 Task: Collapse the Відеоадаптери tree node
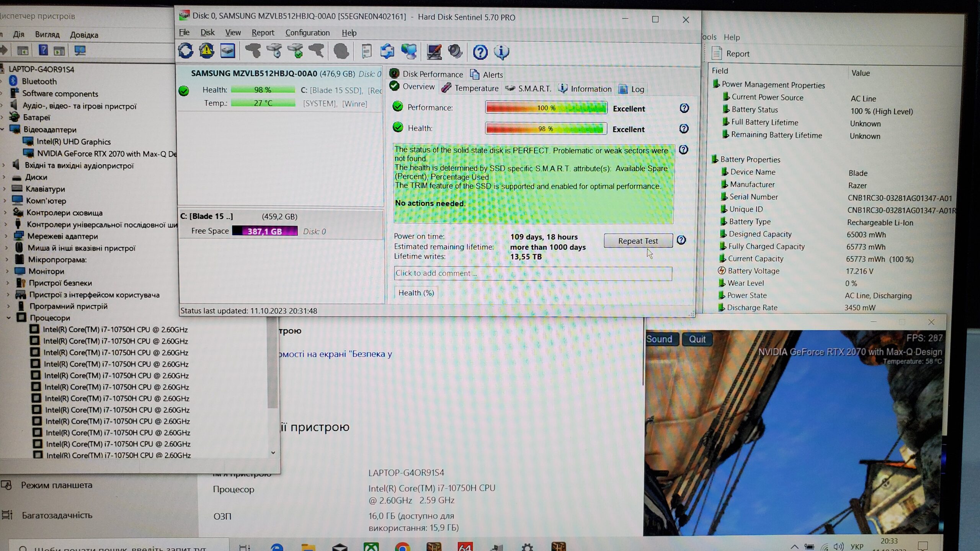click(3, 129)
